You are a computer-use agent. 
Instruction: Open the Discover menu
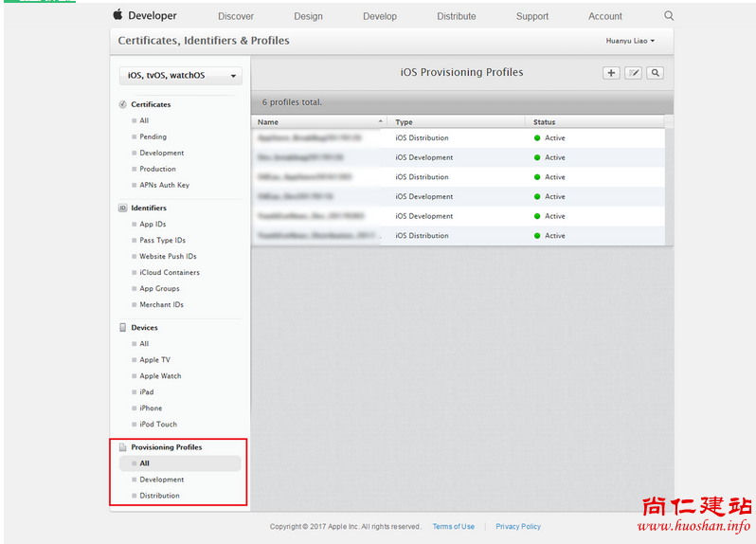point(236,16)
